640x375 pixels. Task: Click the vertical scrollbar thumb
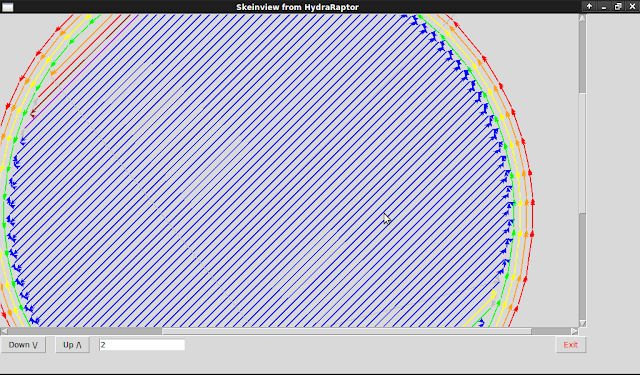point(582,153)
